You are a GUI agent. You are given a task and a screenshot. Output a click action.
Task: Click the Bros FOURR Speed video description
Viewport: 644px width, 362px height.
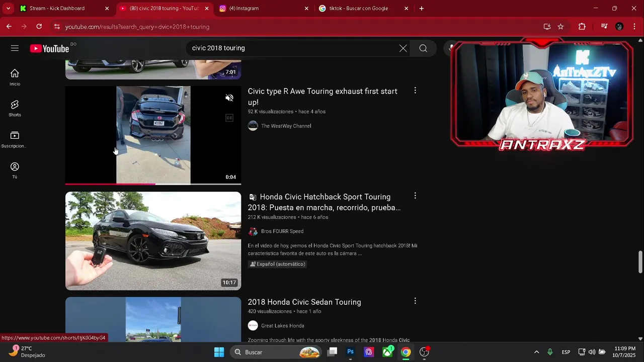[x=332, y=249]
